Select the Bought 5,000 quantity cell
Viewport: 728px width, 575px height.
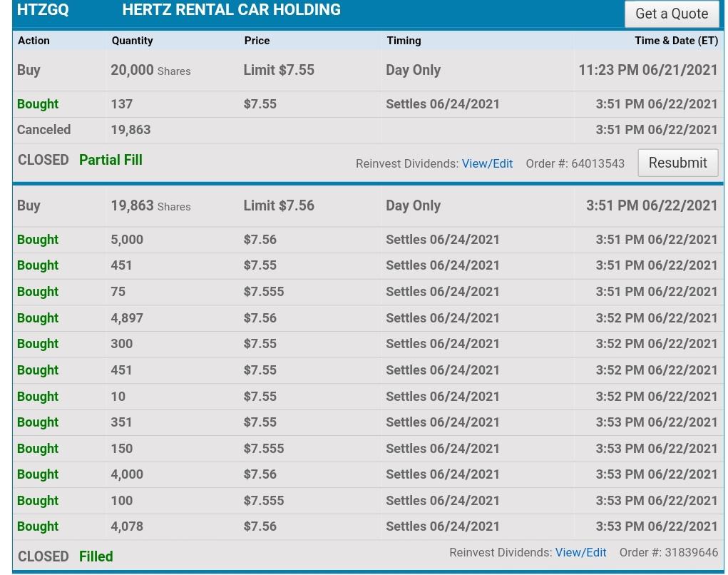coord(127,240)
